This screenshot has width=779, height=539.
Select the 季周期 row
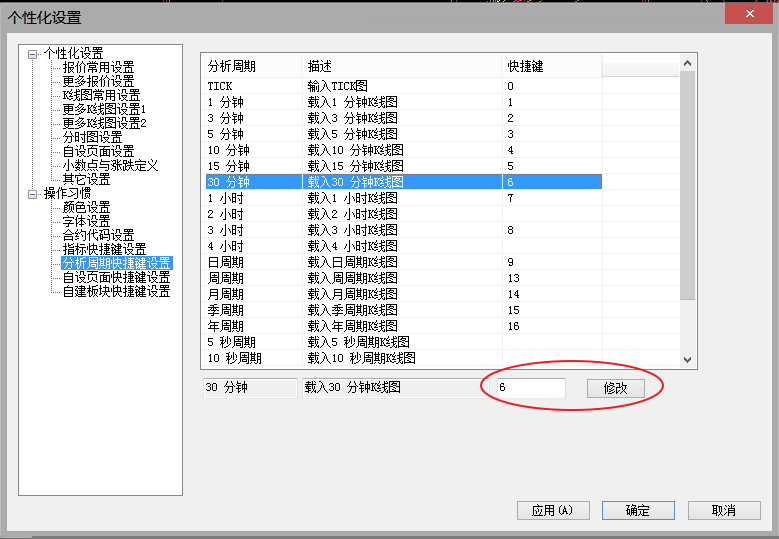click(403, 310)
